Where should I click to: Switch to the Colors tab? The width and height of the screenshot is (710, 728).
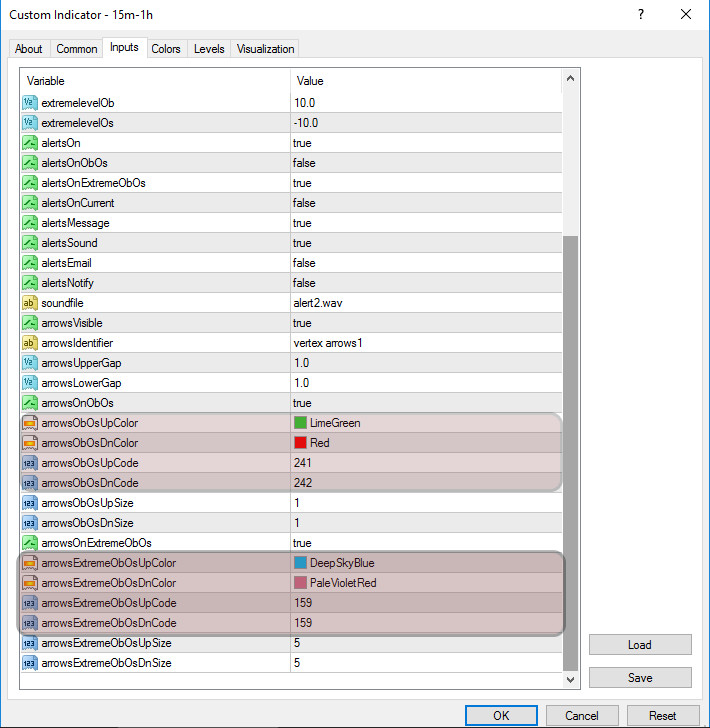tap(166, 49)
